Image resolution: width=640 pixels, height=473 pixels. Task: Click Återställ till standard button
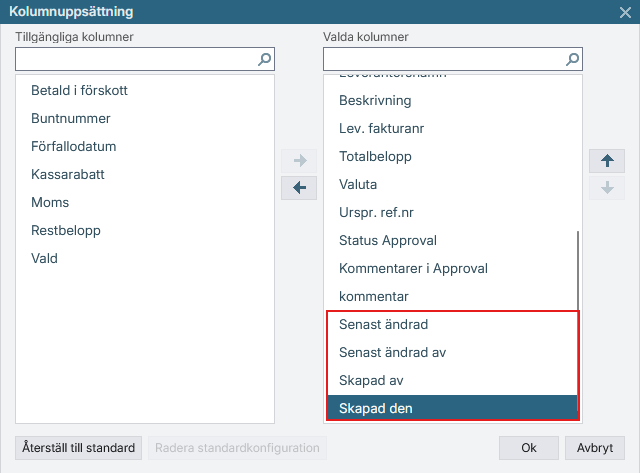click(78, 448)
